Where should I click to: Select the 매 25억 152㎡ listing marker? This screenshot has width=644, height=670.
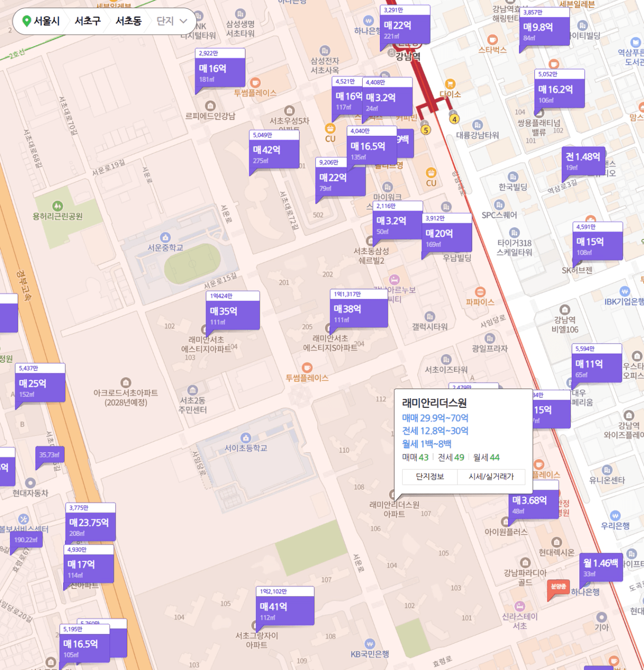tap(40, 383)
